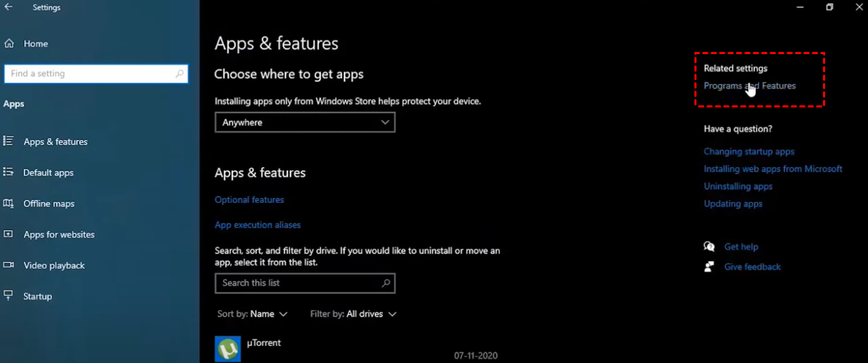Open Programs and Features link
This screenshot has height=363, width=868.
[x=749, y=86]
